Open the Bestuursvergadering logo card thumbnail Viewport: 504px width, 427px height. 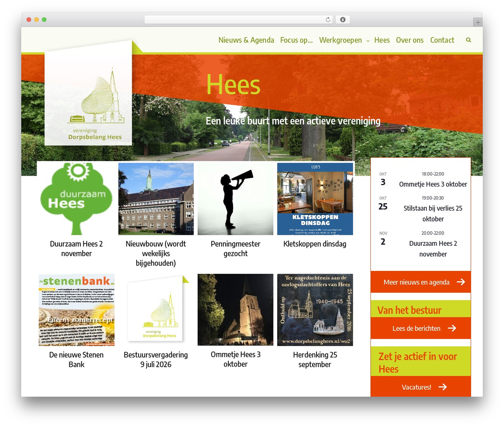click(x=156, y=310)
